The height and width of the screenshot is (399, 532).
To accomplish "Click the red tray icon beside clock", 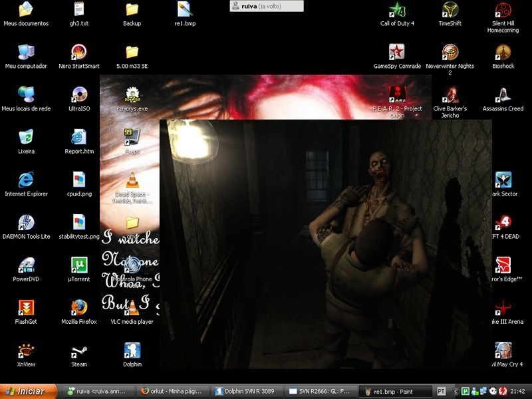I will tap(503, 391).
